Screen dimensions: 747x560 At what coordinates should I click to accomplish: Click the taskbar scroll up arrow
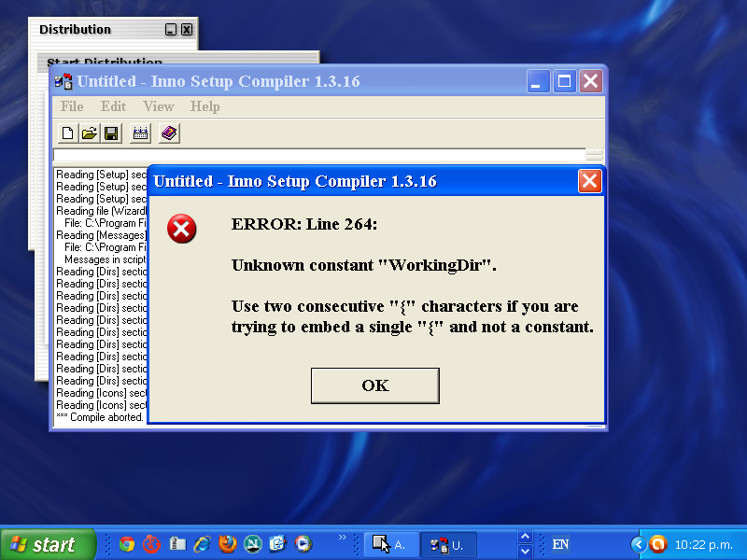point(525,537)
